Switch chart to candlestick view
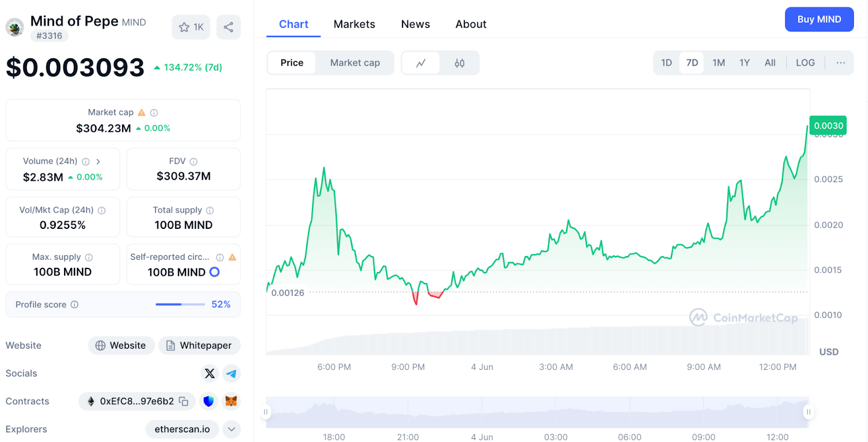This screenshot has height=442, width=868. (459, 63)
